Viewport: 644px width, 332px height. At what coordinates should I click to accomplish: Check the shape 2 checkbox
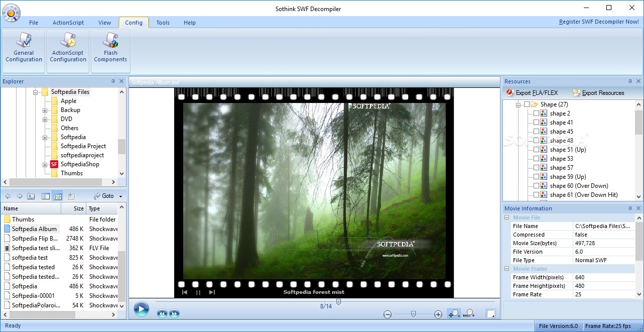pos(536,114)
